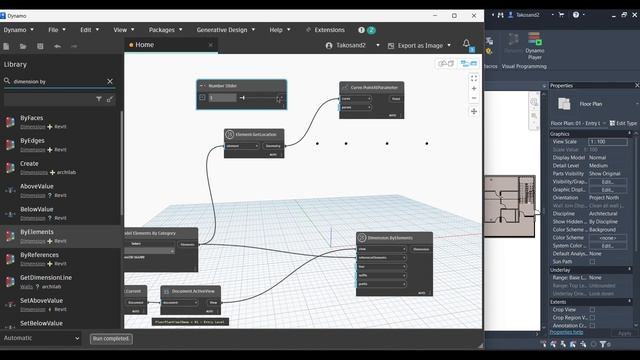Screen dimensions: 640x360
Task: Click the Apply button in Properties
Action: coord(624,333)
